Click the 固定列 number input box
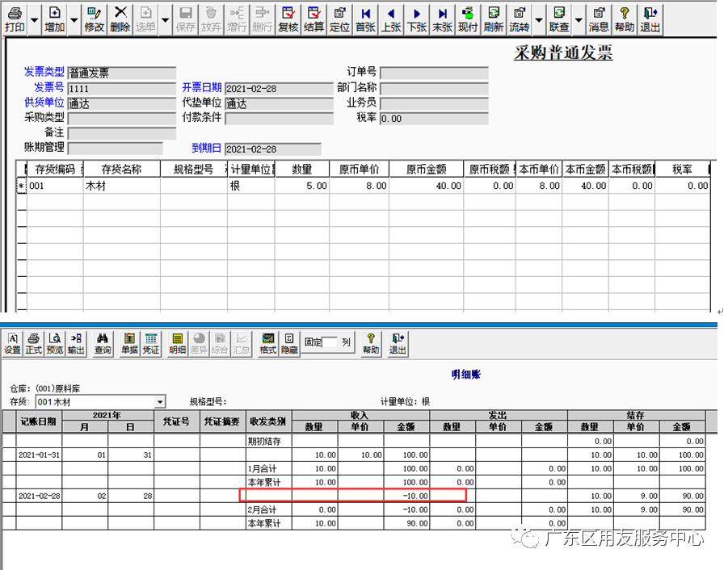 [x=330, y=342]
